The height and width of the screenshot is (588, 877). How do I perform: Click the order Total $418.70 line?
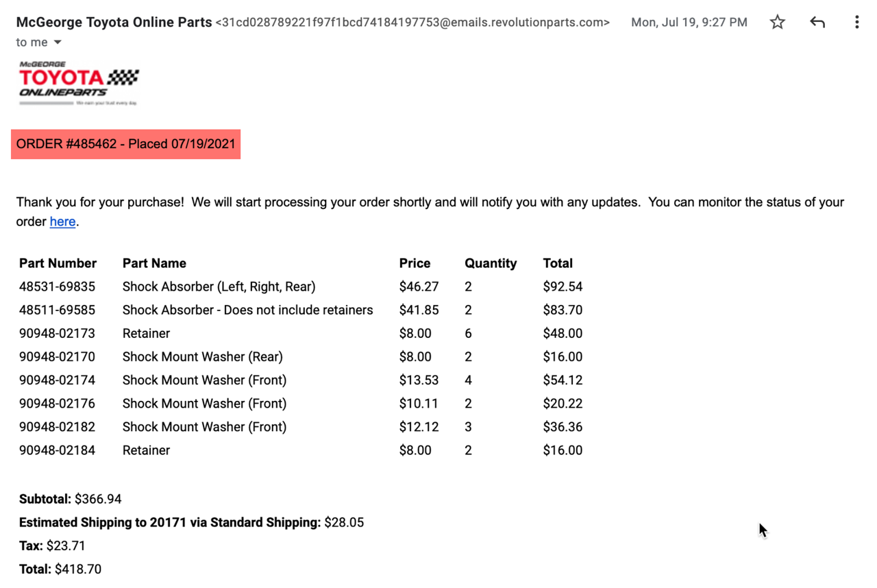[60, 569]
